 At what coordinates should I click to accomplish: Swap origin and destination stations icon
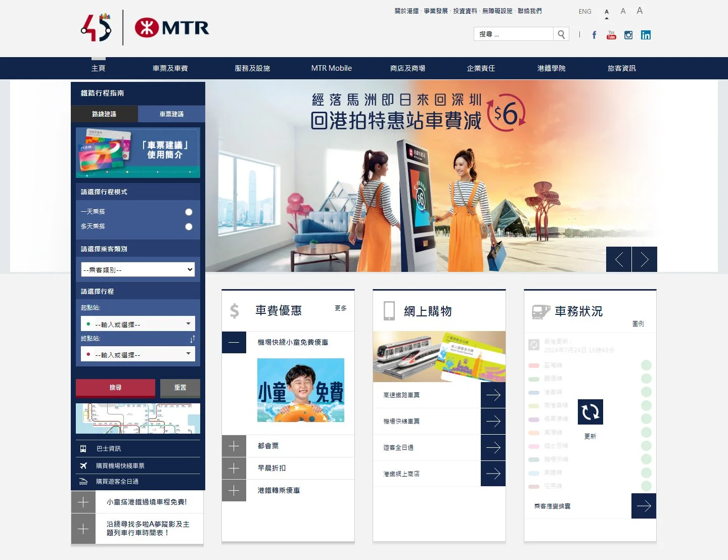coord(192,339)
